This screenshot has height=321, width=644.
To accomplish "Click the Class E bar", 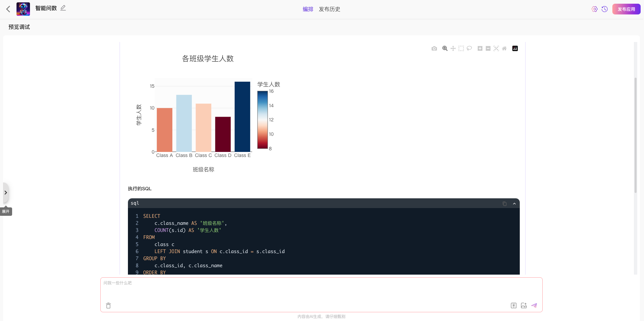I will [242, 117].
